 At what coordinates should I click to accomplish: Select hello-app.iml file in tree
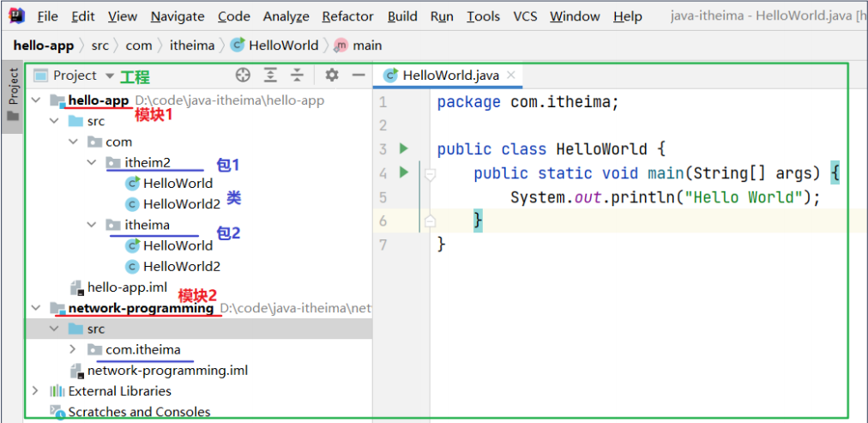coord(127,288)
